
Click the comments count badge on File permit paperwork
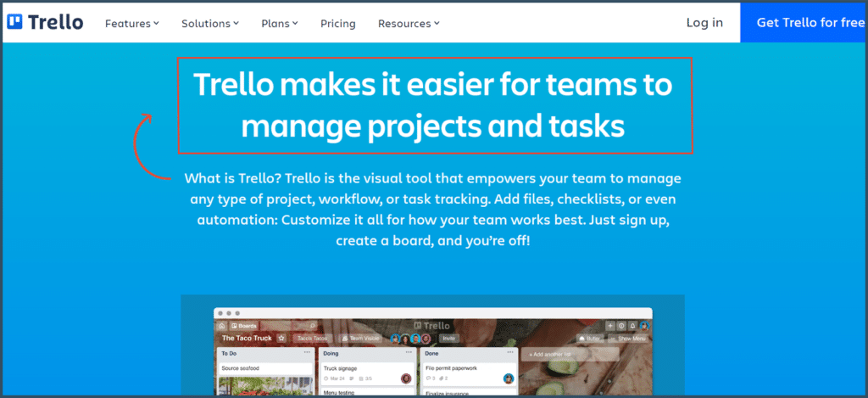coord(430,378)
